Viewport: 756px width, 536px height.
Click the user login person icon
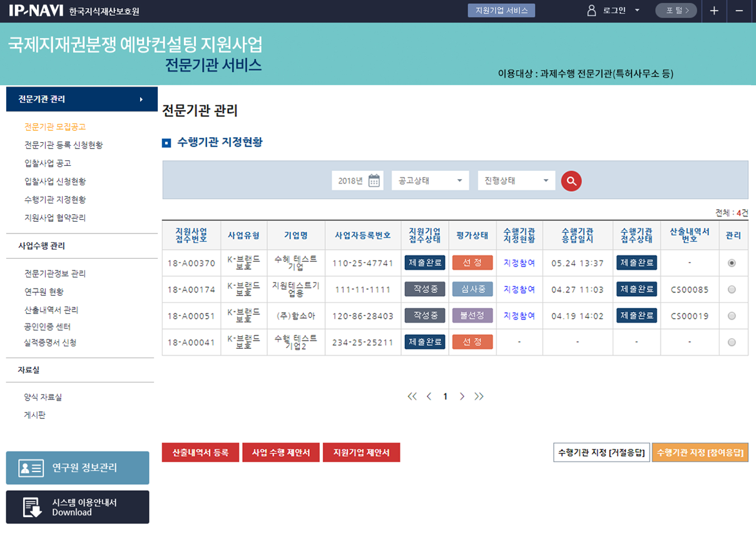click(591, 11)
